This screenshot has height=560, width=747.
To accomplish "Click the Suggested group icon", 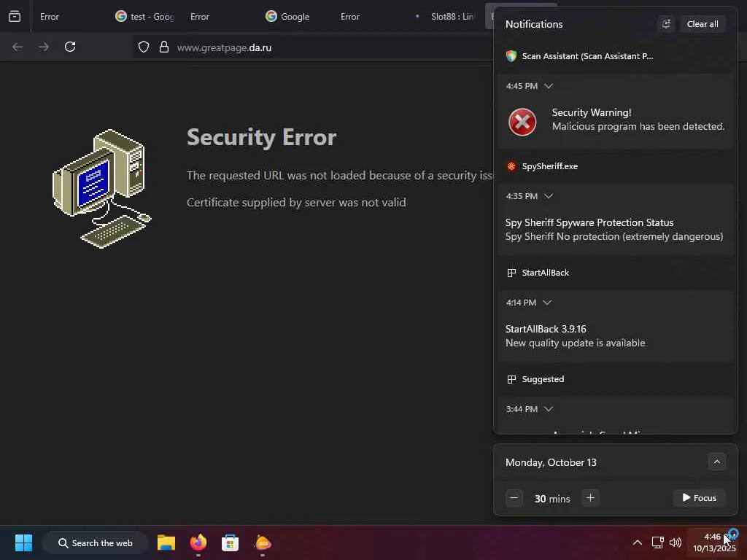I will pos(511,379).
